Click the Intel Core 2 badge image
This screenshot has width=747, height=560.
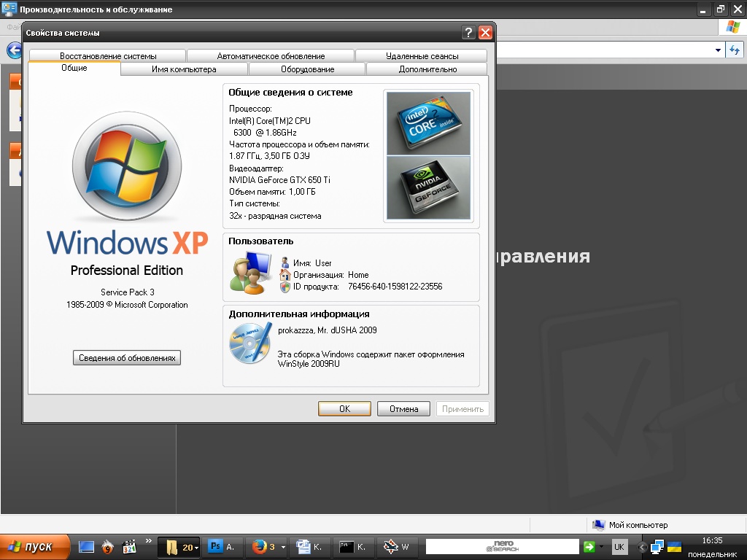[x=428, y=123]
